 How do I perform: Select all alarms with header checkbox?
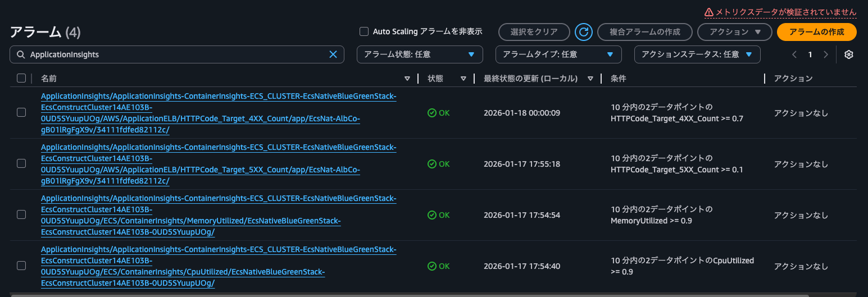(x=21, y=78)
